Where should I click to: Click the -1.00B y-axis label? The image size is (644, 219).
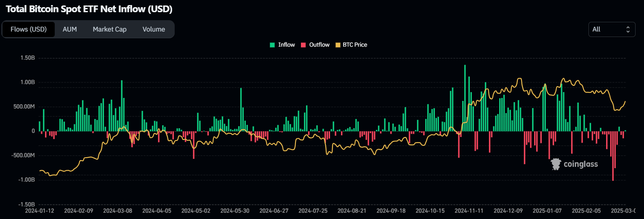(x=26, y=180)
